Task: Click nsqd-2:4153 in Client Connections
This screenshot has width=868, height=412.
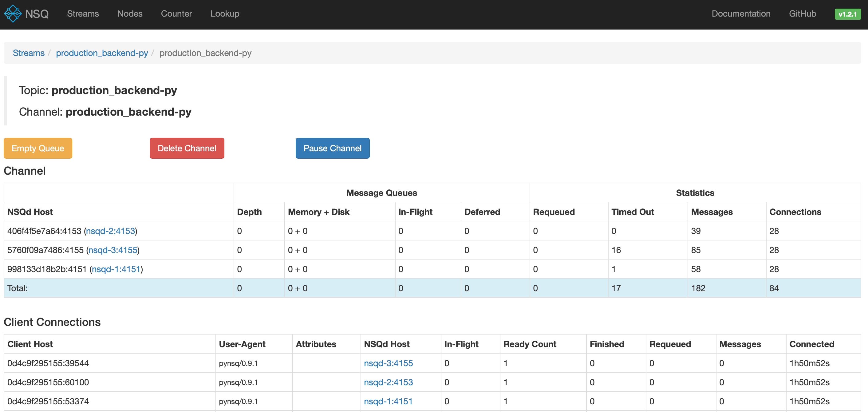Action: click(388, 382)
